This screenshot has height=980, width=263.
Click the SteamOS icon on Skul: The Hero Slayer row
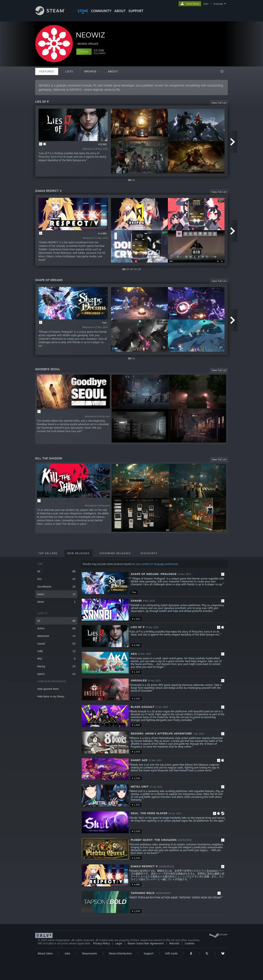[x=223, y=813]
